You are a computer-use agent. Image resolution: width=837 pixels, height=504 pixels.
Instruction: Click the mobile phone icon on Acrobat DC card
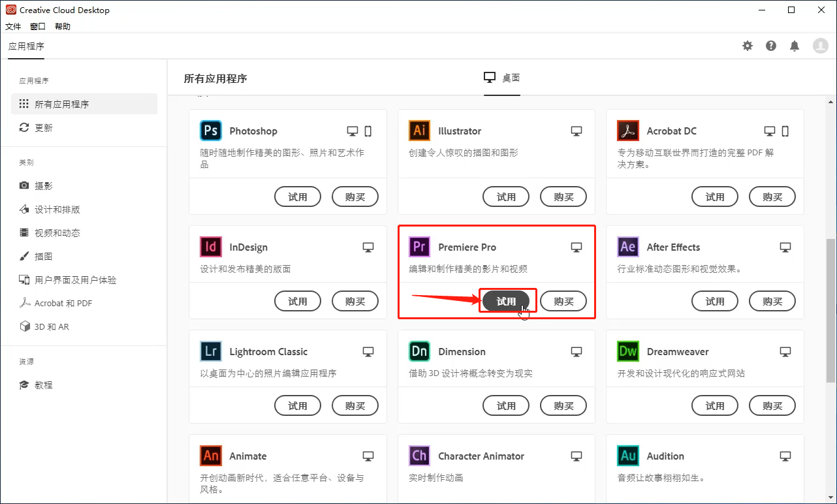click(x=785, y=131)
